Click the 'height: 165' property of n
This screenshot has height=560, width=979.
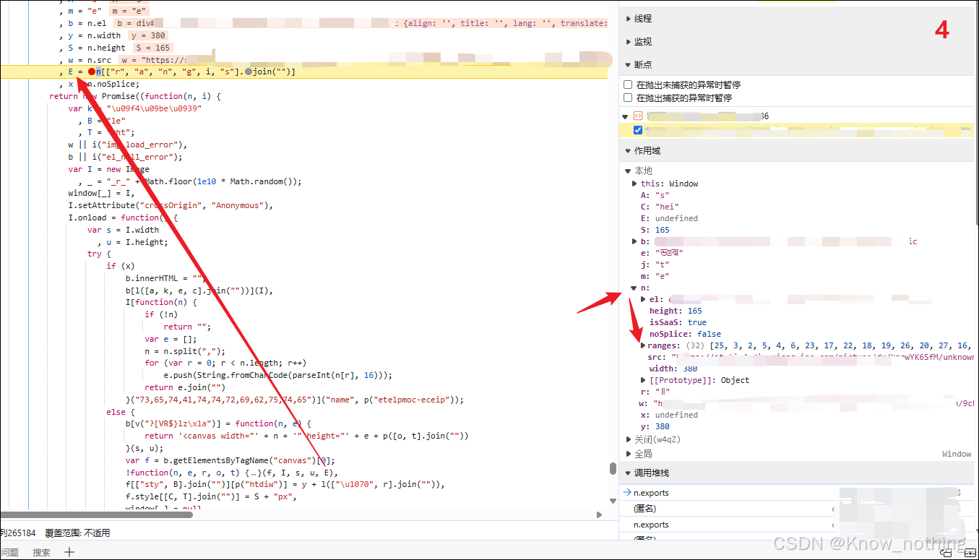676,311
